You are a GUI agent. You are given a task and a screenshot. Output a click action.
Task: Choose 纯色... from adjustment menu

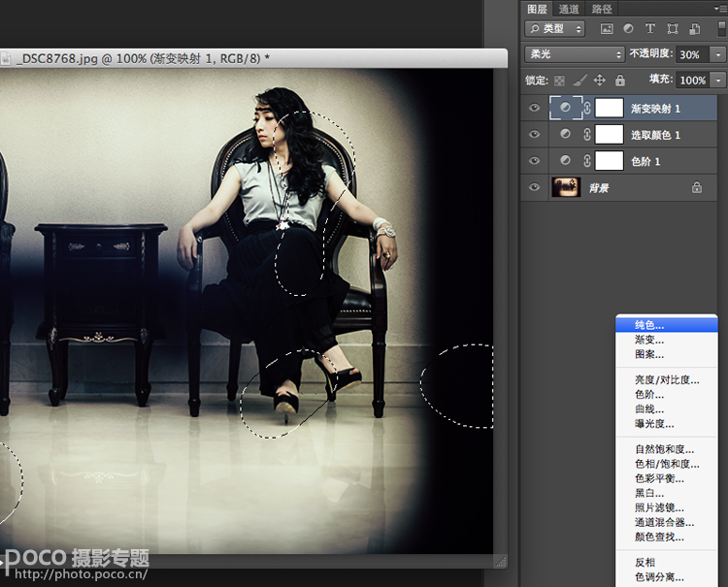pyautogui.click(x=667, y=325)
